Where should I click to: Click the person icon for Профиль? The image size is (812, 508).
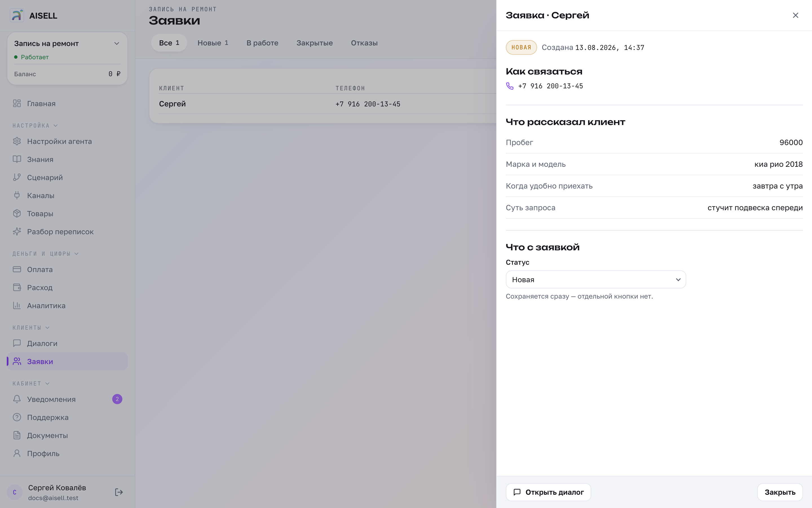(x=17, y=454)
